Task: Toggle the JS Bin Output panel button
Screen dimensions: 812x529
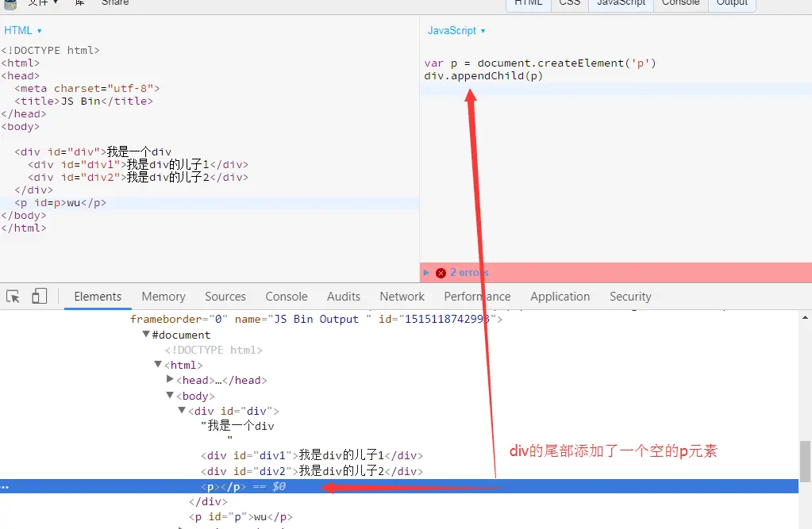Action: pyautogui.click(x=733, y=4)
